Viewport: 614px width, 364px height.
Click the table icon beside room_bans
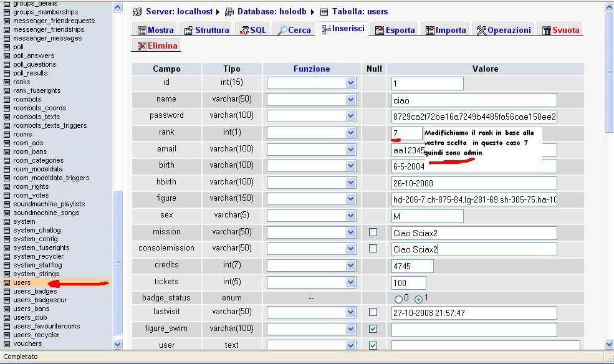click(x=7, y=152)
